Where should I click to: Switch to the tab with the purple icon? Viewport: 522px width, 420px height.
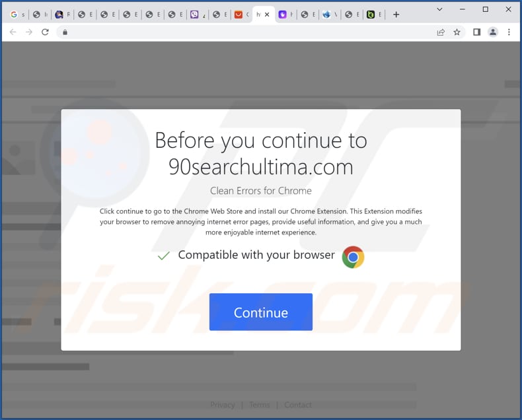tap(286, 15)
